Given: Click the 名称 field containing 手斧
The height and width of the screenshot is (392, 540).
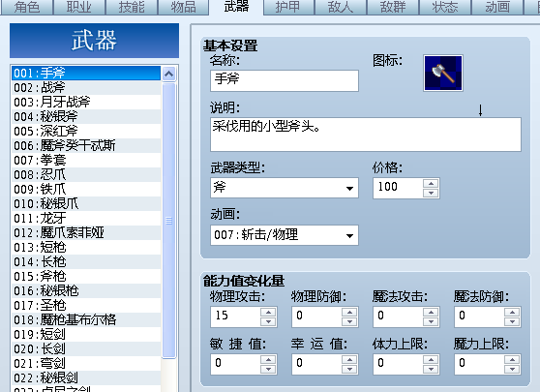Looking at the screenshot, I should [285, 80].
